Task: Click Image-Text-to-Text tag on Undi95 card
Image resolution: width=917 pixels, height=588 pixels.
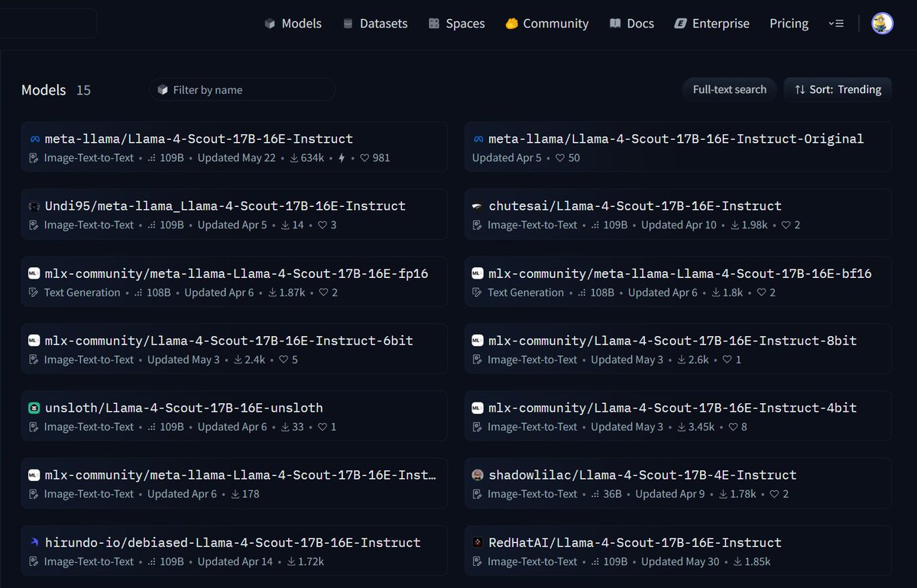Action: click(89, 225)
